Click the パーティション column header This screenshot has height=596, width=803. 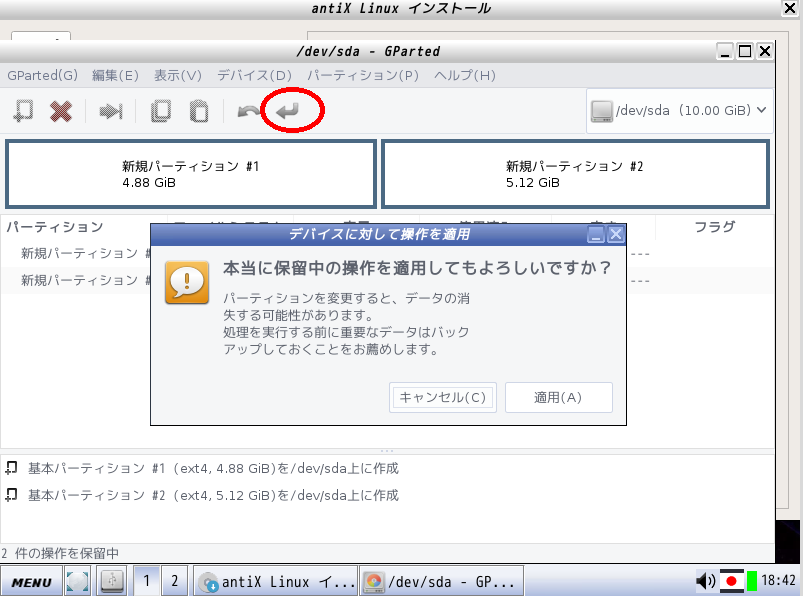point(55,227)
